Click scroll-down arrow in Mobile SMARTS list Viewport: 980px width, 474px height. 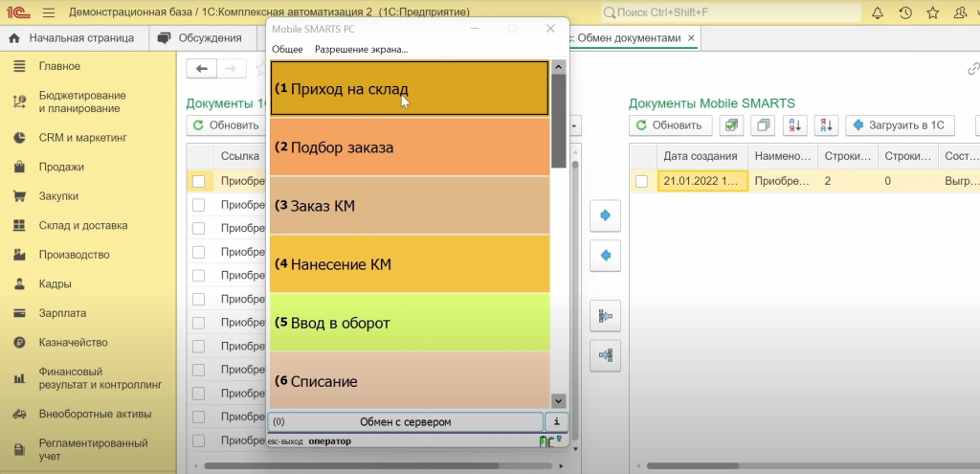[x=559, y=401]
